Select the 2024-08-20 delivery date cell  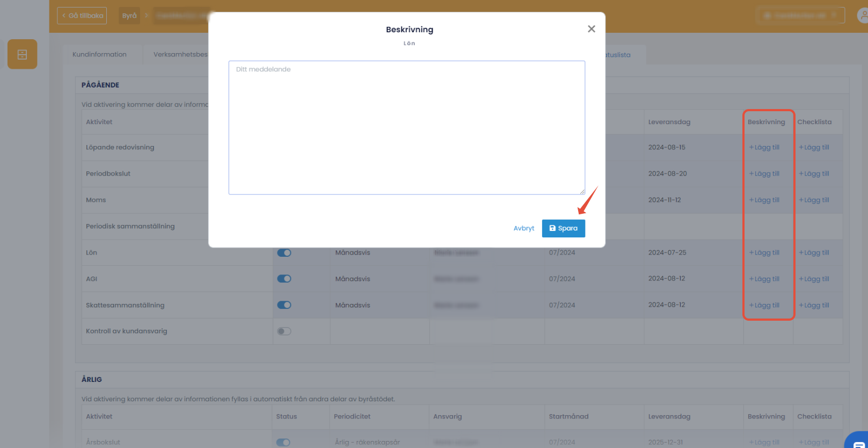tap(667, 174)
